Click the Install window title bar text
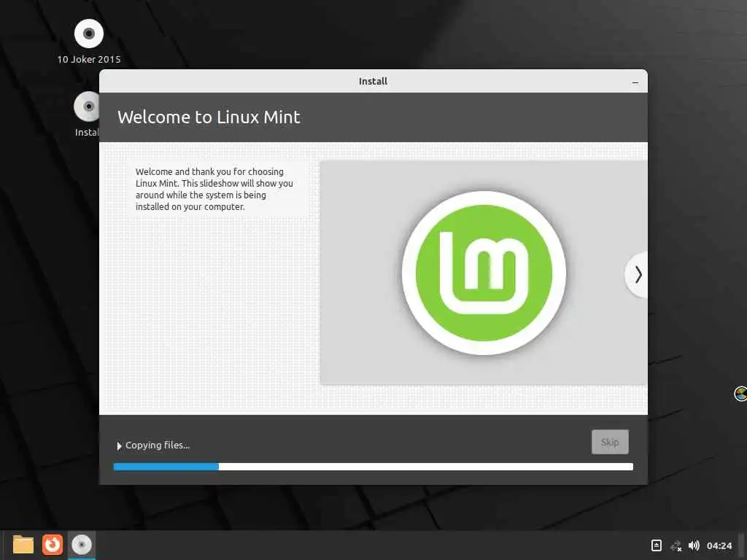 click(373, 82)
